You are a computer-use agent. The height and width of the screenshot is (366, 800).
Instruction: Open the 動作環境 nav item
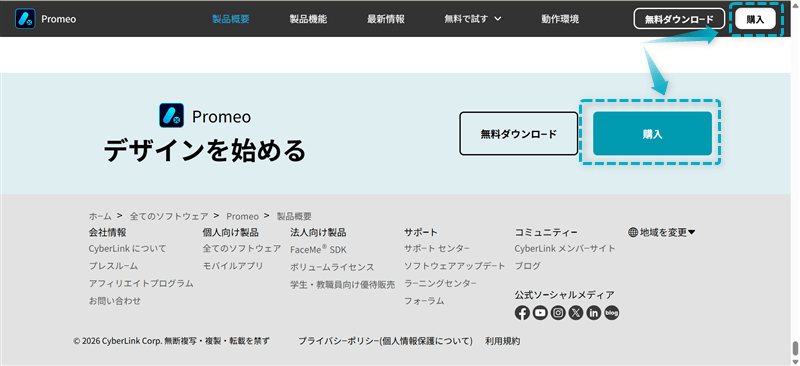pos(560,19)
